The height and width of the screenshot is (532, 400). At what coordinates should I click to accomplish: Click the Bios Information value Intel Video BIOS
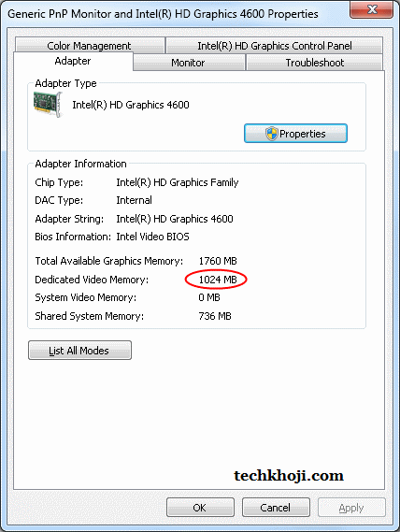[x=152, y=237]
